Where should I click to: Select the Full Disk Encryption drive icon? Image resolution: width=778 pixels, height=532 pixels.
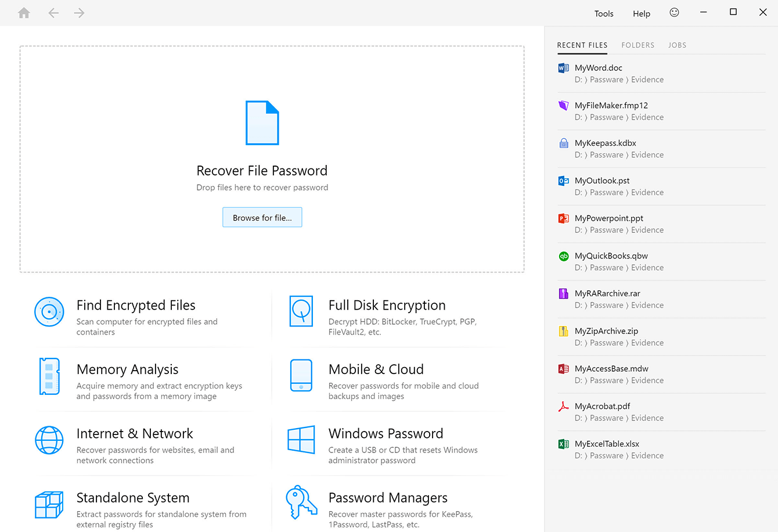coord(301,311)
